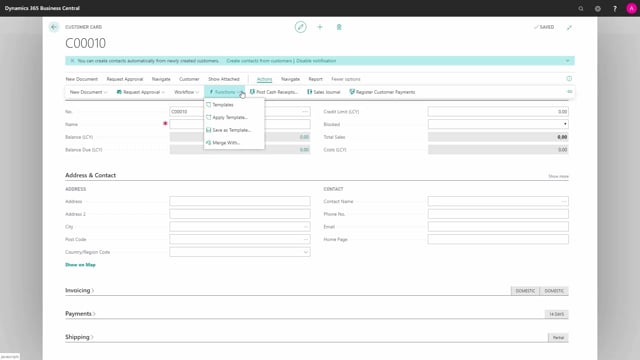Click Disable notification link
This screenshot has width=640, height=360.
tap(316, 61)
